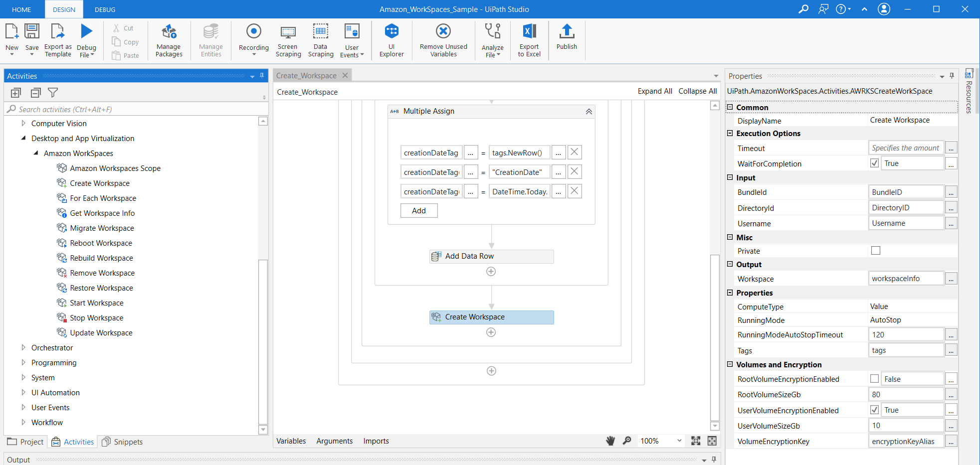The width and height of the screenshot is (980, 465).
Task: Launch Screen Scraping tool
Action: (288, 40)
